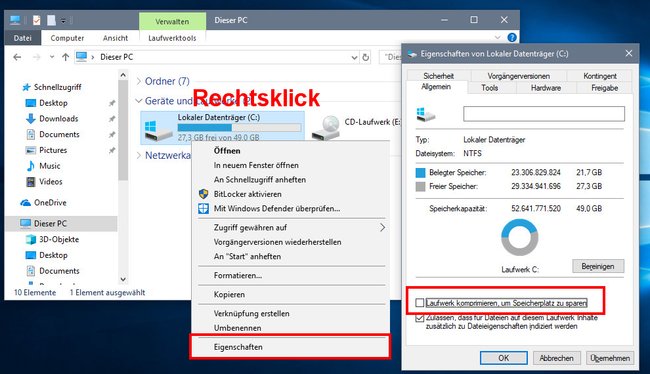Viewport: 650px width, 374px height.
Task: Enable Laufwerk komprimieren checkbox
Action: click(x=420, y=303)
